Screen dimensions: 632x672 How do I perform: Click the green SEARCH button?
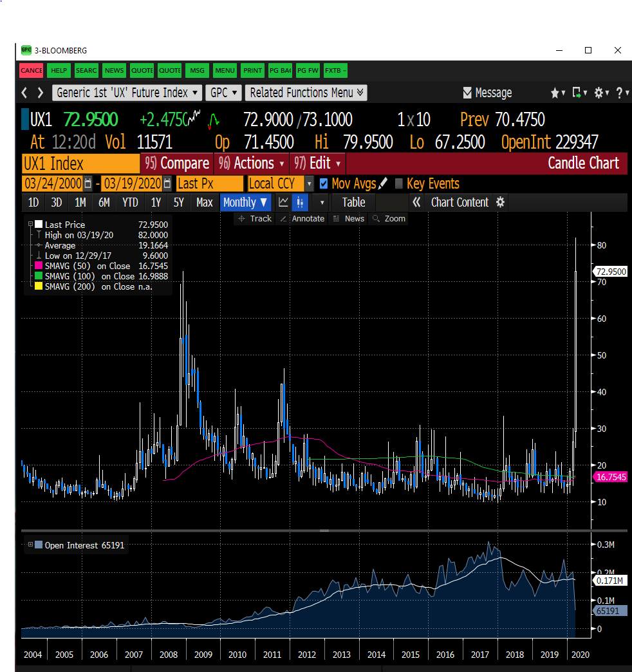[86, 70]
